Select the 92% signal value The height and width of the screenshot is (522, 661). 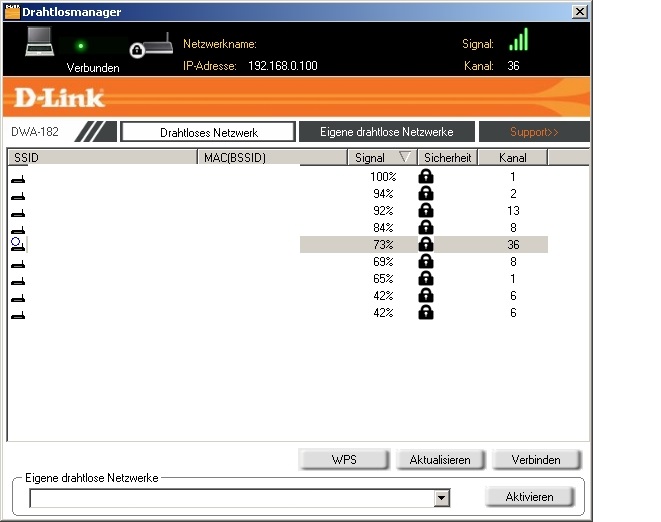(383, 210)
